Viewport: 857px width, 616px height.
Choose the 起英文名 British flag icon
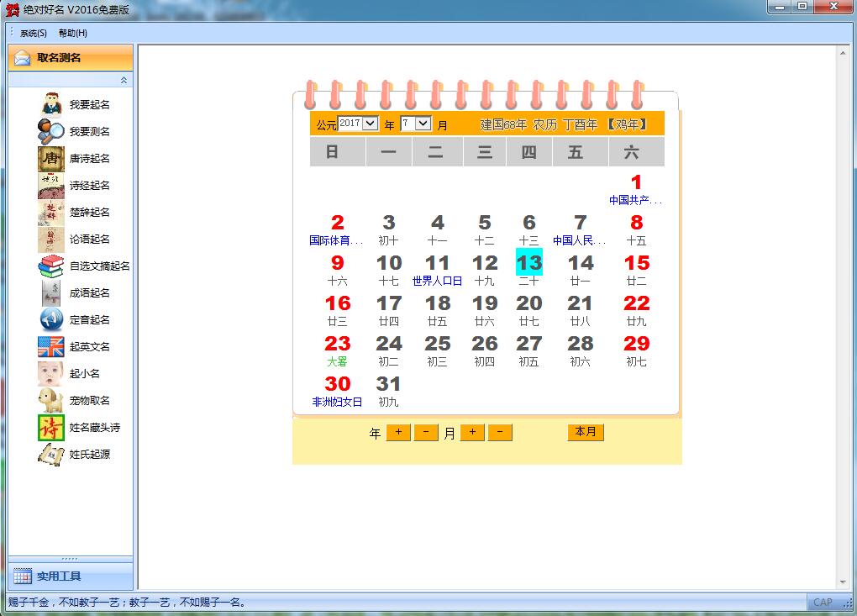(51, 346)
